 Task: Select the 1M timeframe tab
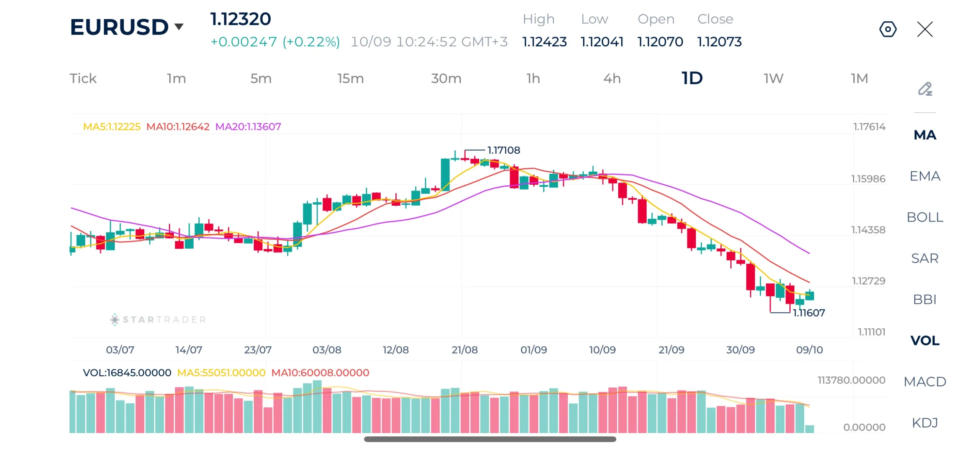pos(859,78)
